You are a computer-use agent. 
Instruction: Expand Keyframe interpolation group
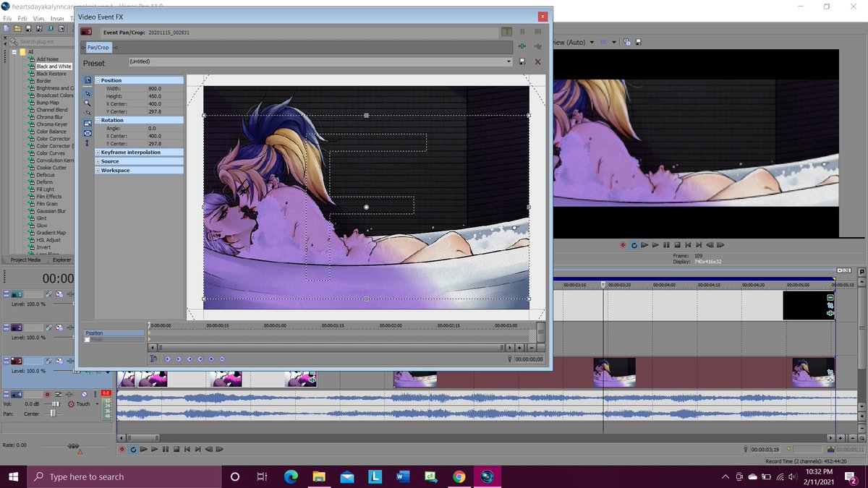pyautogui.click(x=98, y=153)
